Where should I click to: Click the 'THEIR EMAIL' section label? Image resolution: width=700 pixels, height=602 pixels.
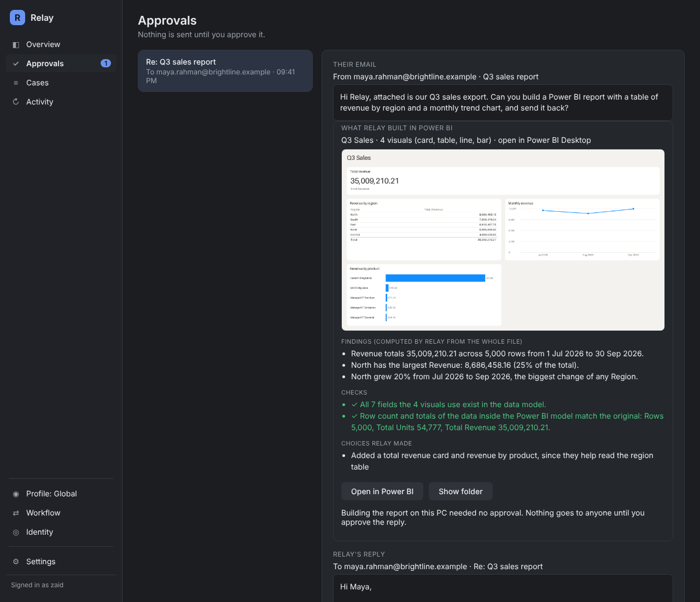pos(355,65)
